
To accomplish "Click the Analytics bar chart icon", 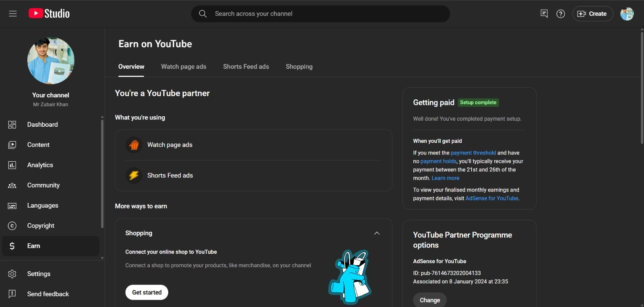I will [12, 165].
